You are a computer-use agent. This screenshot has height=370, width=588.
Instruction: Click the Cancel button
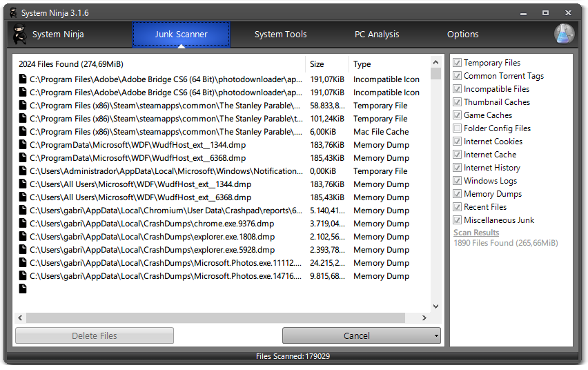[x=357, y=336]
